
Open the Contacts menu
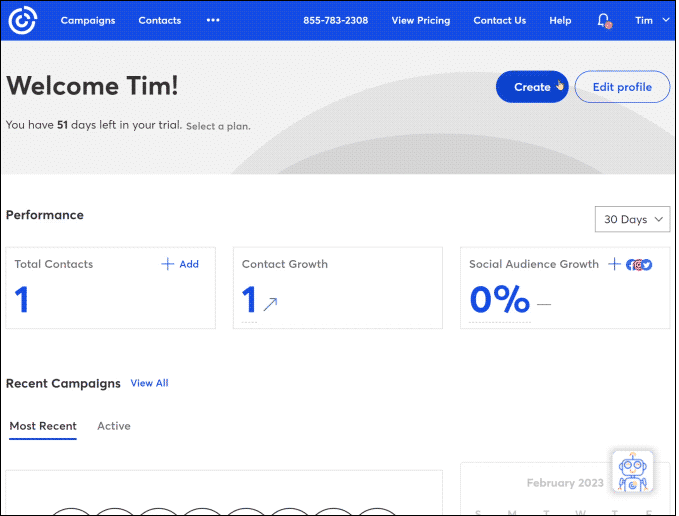(x=160, y=20)
